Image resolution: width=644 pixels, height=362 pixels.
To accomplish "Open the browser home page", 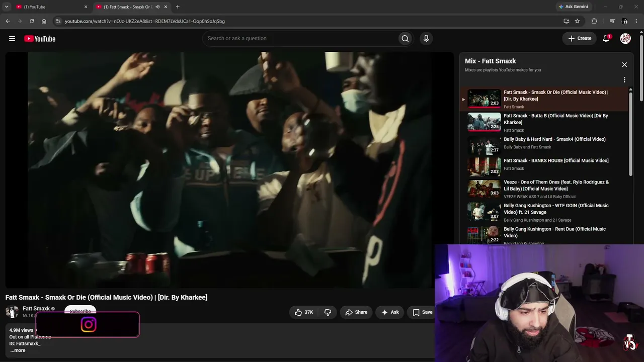I will point(44,21).
